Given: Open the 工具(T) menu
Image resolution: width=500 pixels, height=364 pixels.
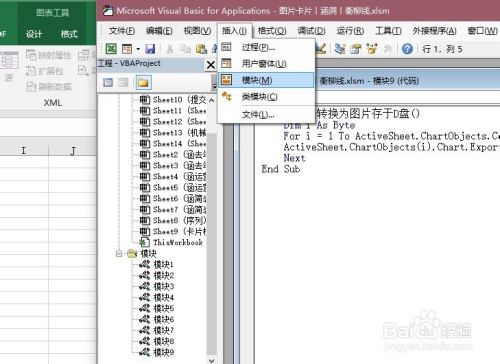Looking at the screenshot, I should tap(388, 31).
